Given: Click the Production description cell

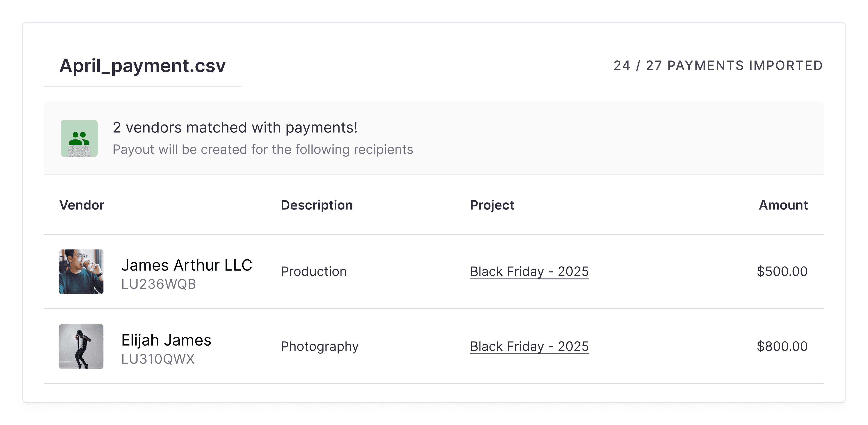Looking at the screenshot, I should point(314,271).
